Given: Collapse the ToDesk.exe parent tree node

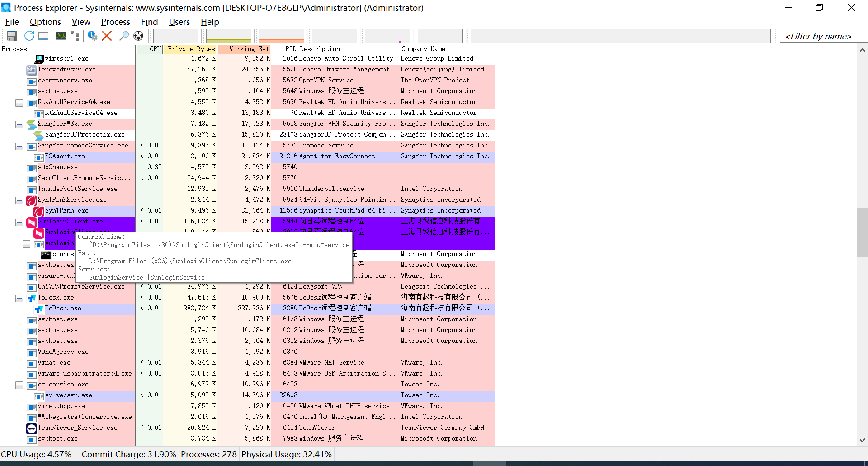Looking at the screenshot, I should click(x=19, y=298).
